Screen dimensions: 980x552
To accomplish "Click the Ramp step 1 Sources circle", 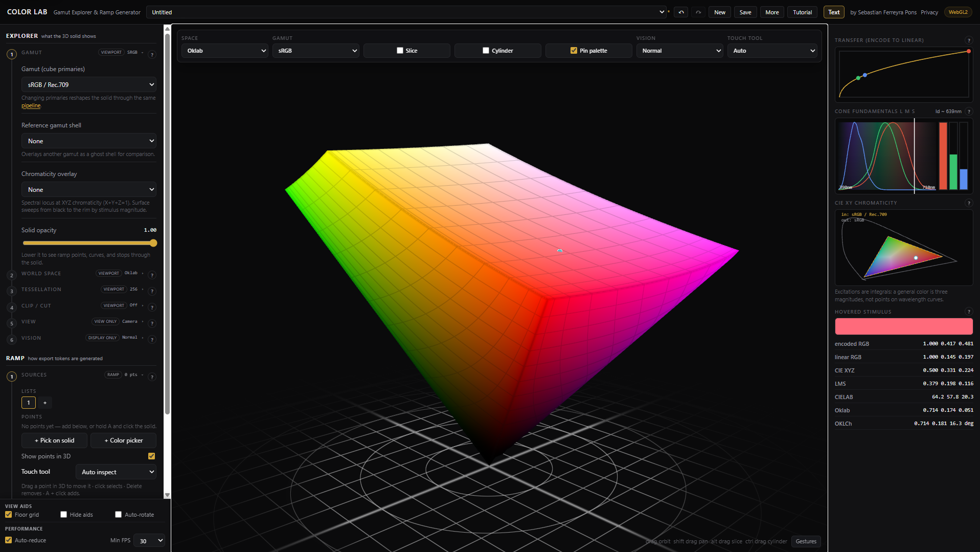I will (12, 377).
